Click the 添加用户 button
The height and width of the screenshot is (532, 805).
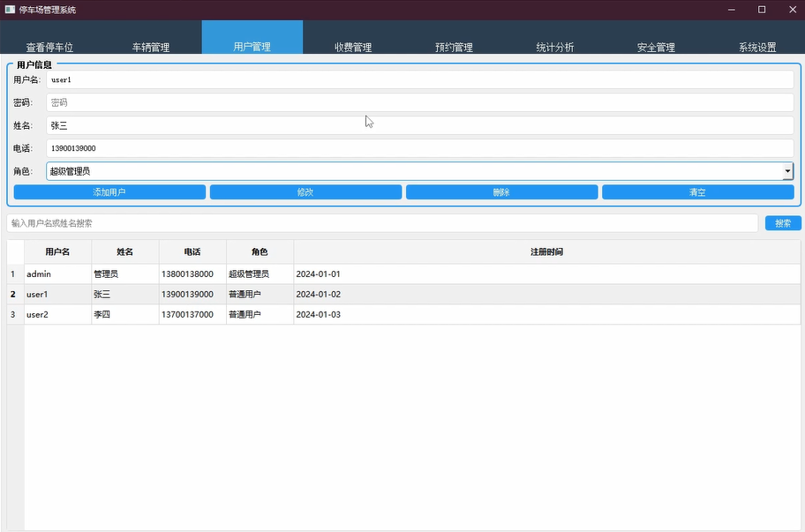click(109, 192)
